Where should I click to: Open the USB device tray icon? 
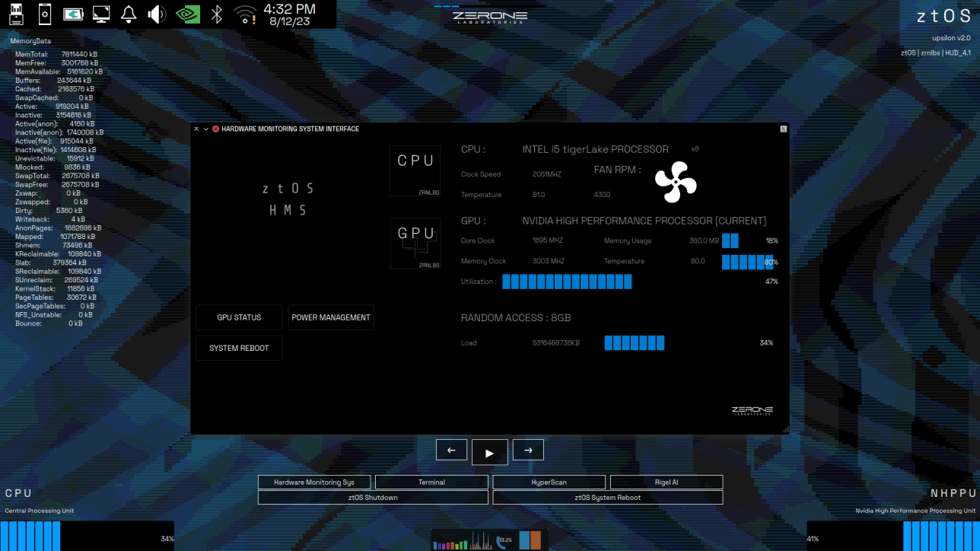pyautogui.click(x=17, y=14)
